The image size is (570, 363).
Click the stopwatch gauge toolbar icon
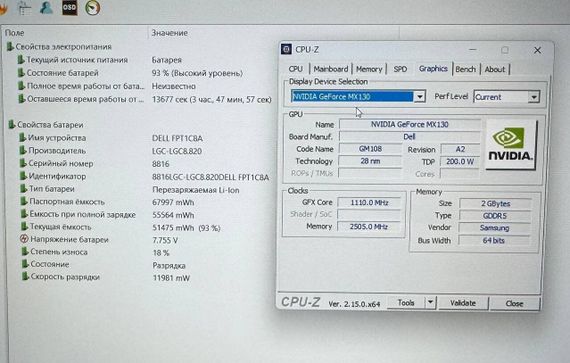(x=92, y=8)
